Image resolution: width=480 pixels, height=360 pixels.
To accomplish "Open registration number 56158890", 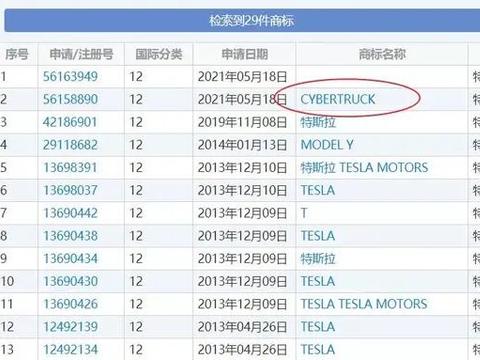I will pos(70,99).
